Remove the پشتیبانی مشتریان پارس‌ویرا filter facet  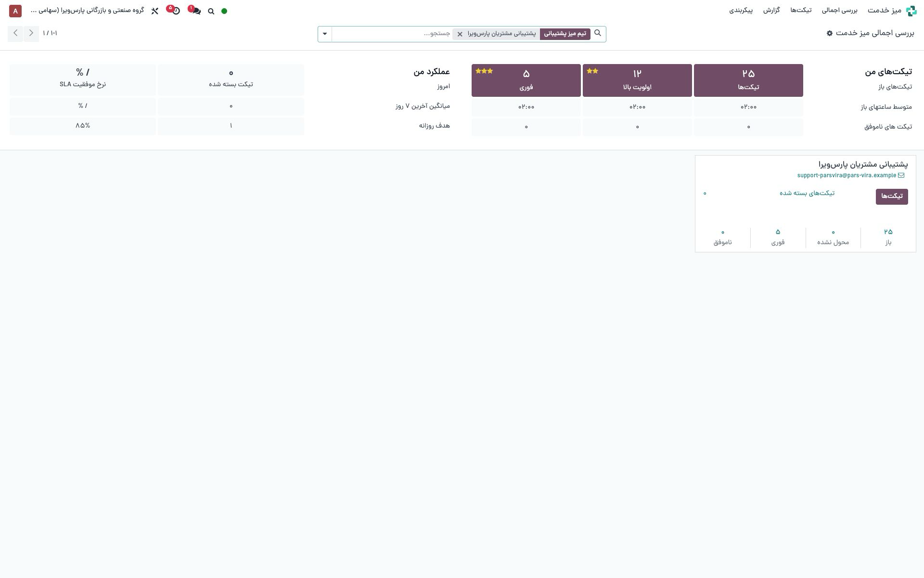[460, 34]
